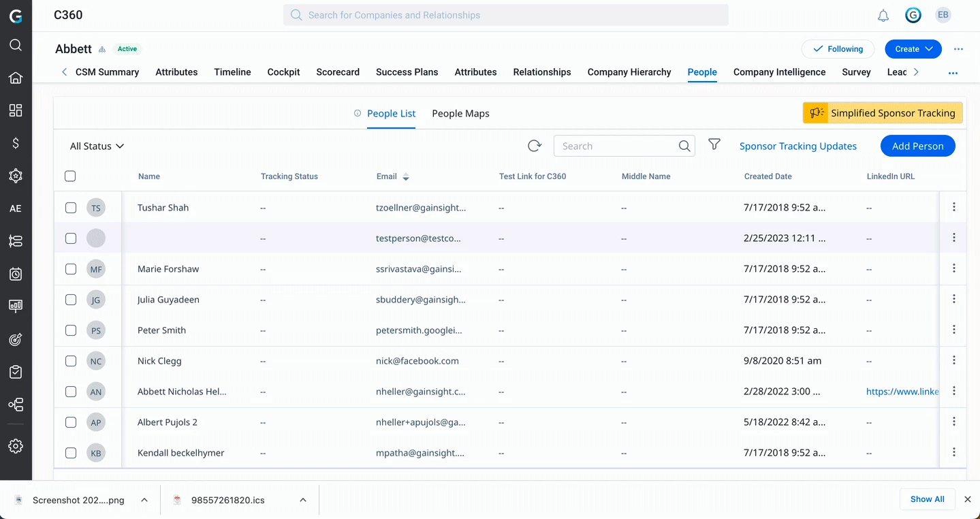Open the bar chart reports sidebar icon

16,306
